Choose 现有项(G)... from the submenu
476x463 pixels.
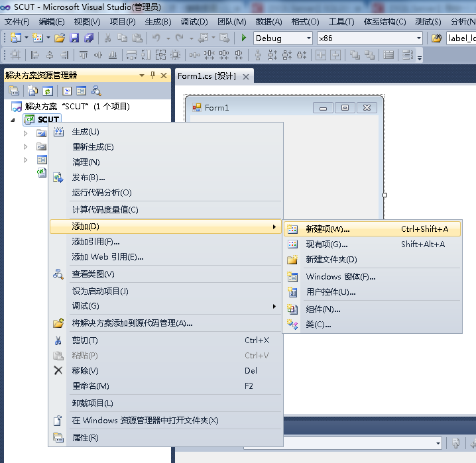[372, 244]
